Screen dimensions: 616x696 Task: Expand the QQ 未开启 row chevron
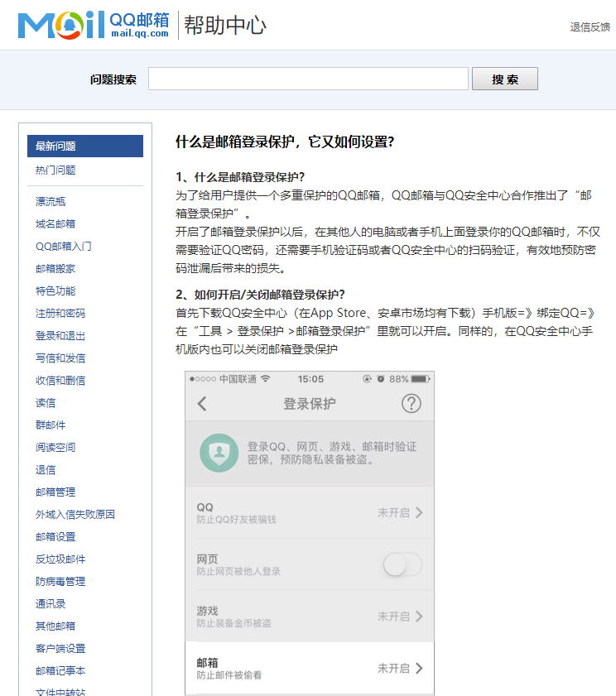point(419,512)
